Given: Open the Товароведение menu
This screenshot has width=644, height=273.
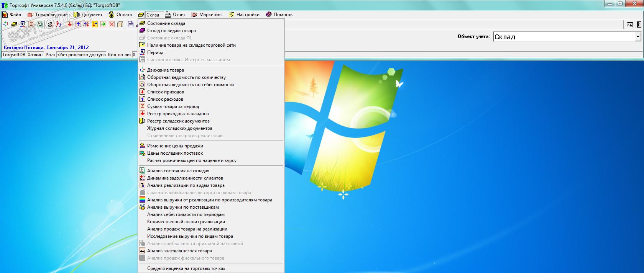Looking at the screenshot, I should coord(48,15).
